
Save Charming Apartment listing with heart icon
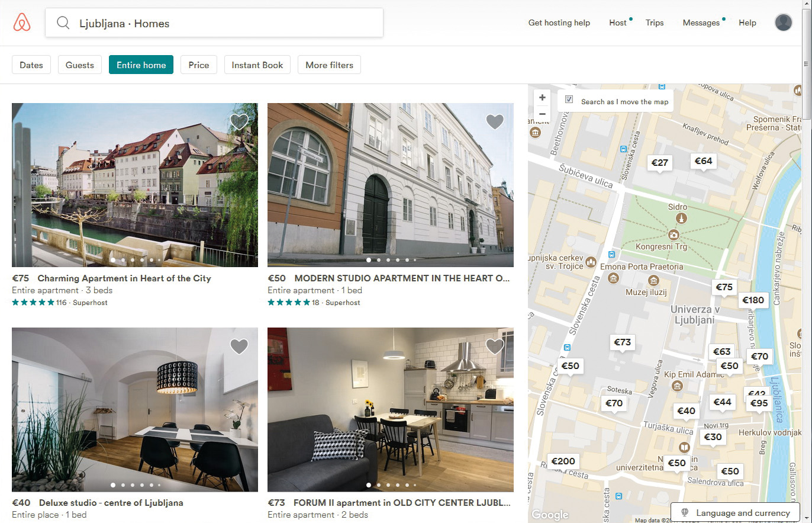click(239, 122)
